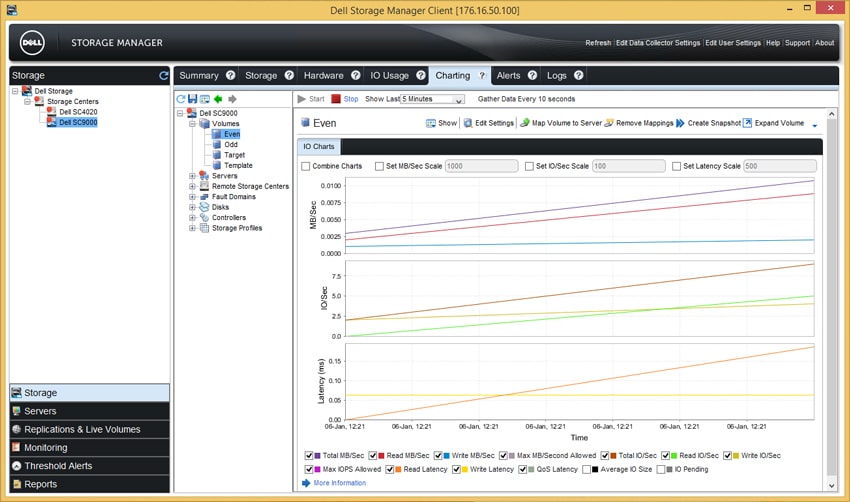Collapse the Dell Storage tree node

coord(16,91)
